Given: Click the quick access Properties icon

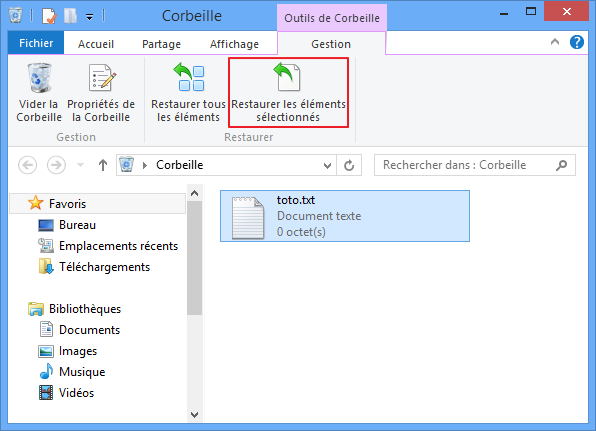Looking at the screenshot, I should 49,16.
